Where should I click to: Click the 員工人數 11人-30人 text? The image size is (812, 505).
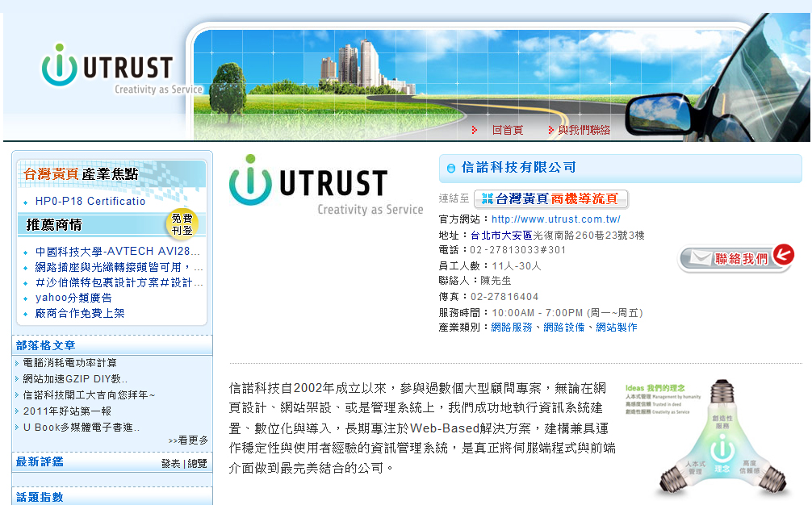click(x=490, y=266)
